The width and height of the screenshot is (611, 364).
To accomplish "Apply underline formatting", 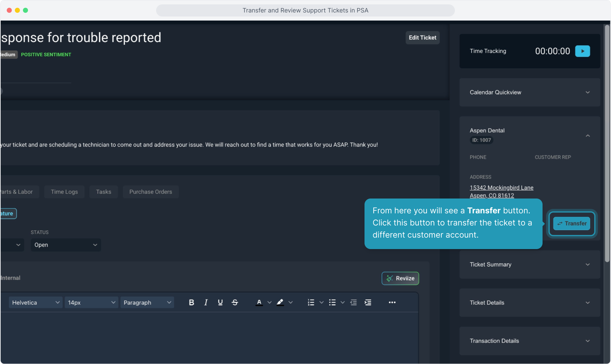I will [x=220, y=302].
